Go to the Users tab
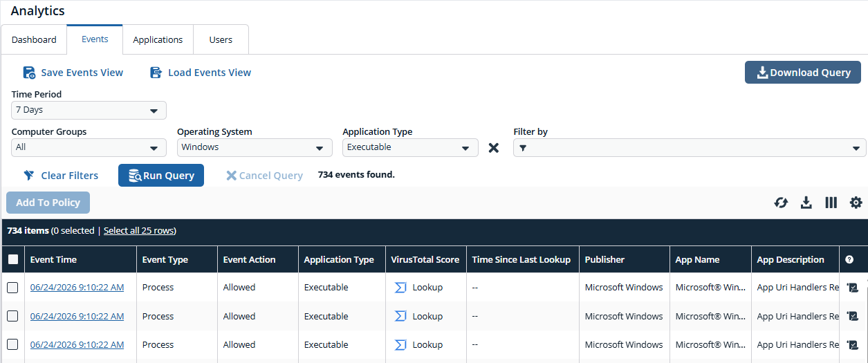 click(221, 39)
